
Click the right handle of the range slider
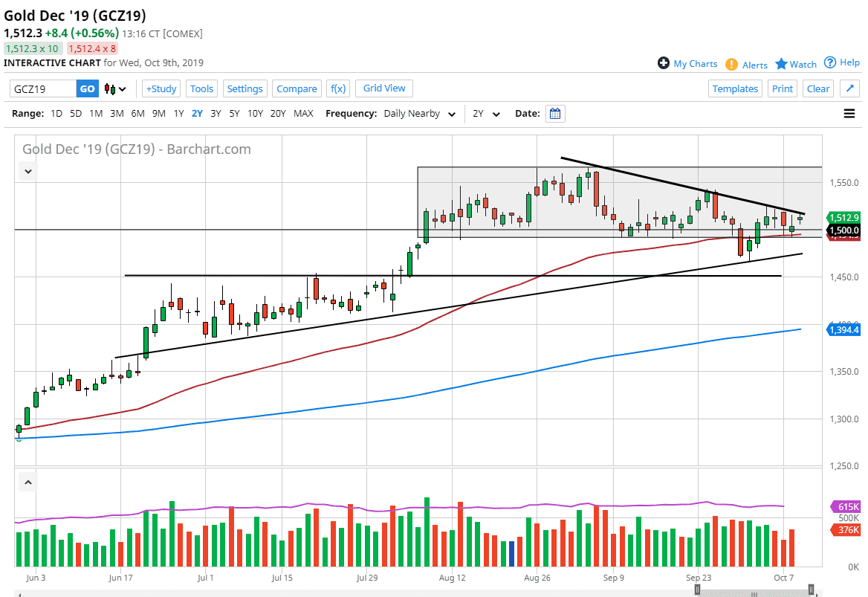(x=811, y=590)
